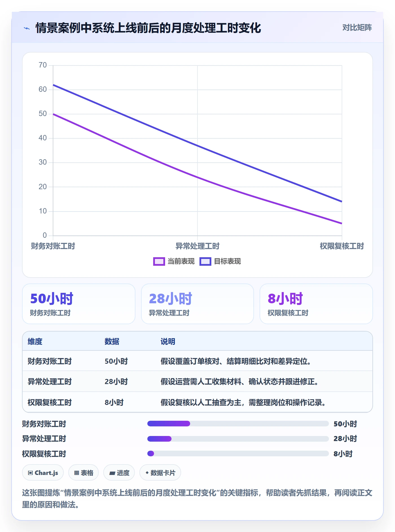
Task: Click the 权限复核工时 progress bar
Action: 238,453
